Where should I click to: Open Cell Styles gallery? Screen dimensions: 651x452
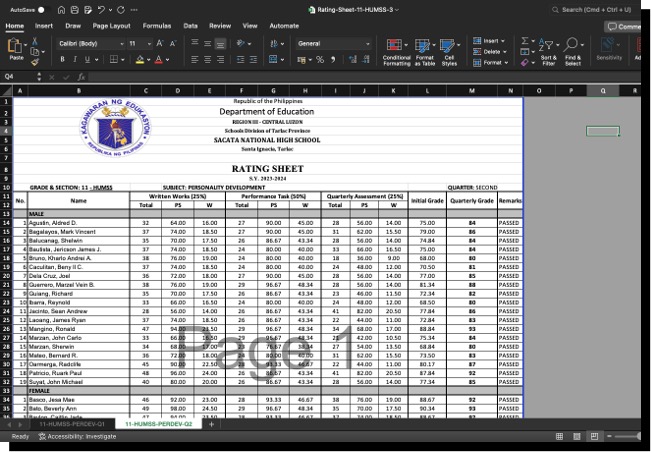(x=449, y=52)
